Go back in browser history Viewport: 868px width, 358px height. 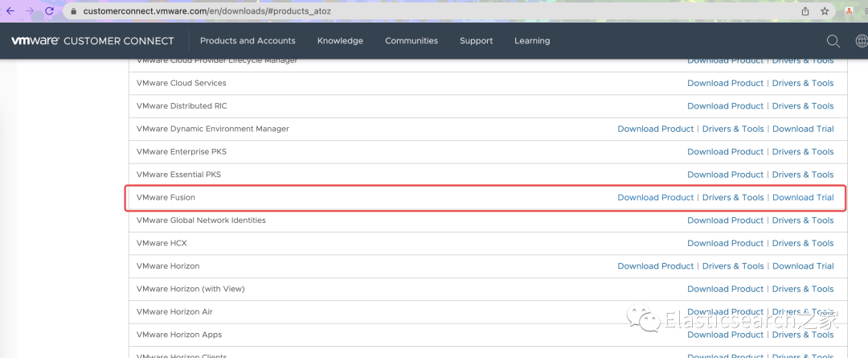(x=10, y=11)
